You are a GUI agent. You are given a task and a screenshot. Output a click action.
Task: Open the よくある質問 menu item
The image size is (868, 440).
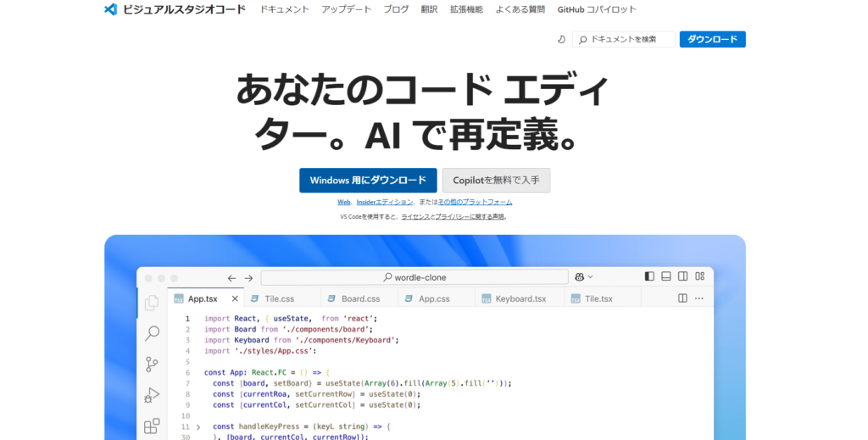[x=520, y=9]
